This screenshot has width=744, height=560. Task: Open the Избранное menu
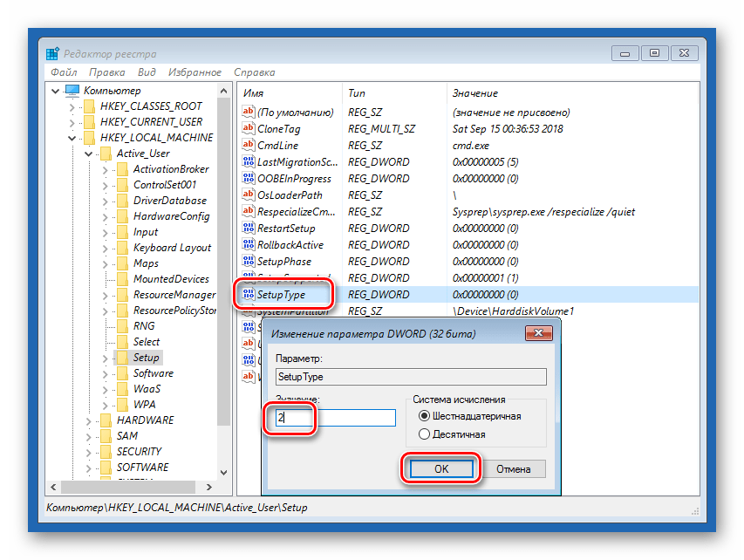(x=195, y=72)
